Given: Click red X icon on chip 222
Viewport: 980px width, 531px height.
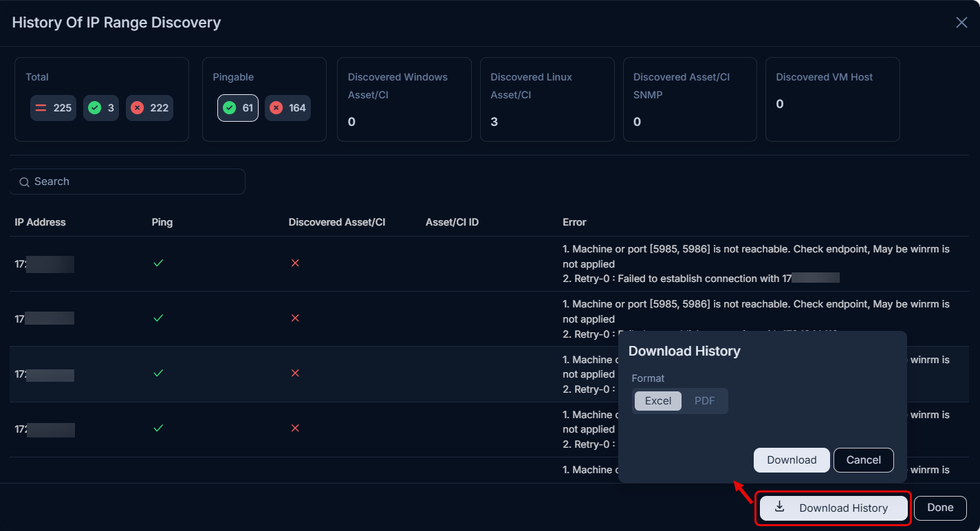Looking at the screenshot, I should (x=138, y=108).
